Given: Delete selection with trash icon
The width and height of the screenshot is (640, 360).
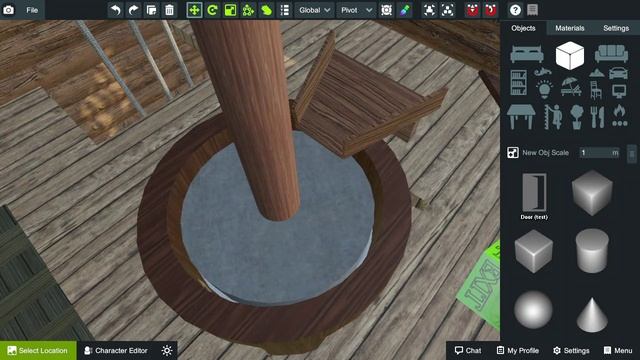Looking at the screenshot, I should point(169,10).
